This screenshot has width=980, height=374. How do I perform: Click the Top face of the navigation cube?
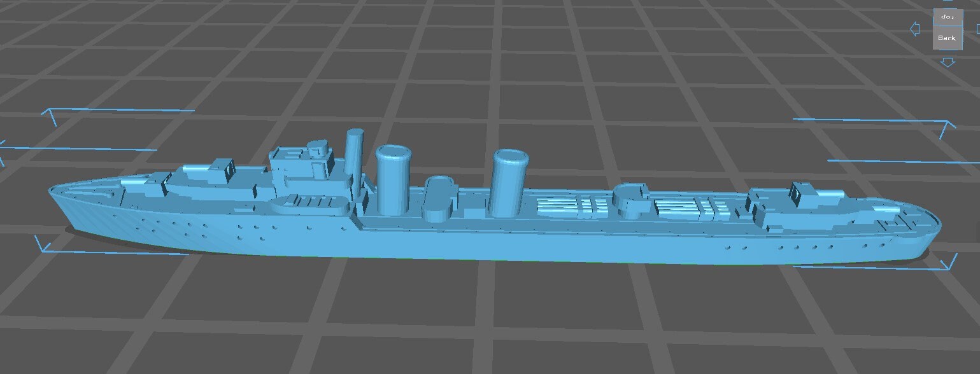[947, 16]
